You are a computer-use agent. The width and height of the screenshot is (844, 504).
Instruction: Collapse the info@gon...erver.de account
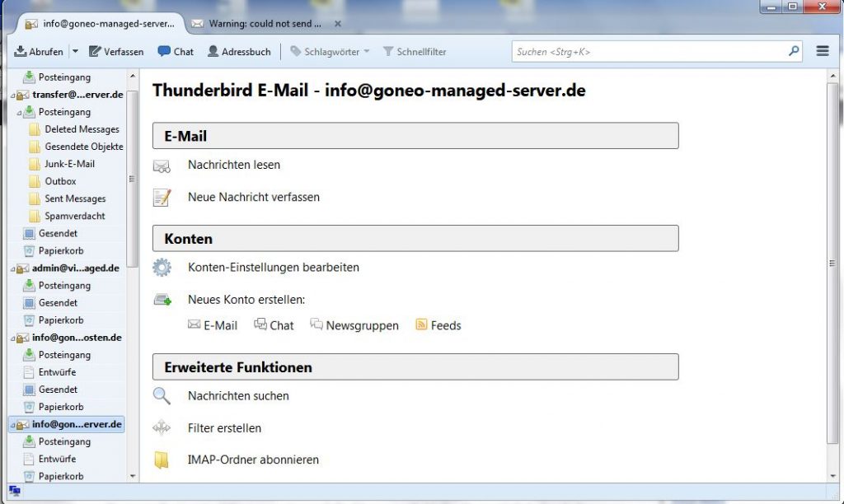pyautogui.click(x=13, y=424)
